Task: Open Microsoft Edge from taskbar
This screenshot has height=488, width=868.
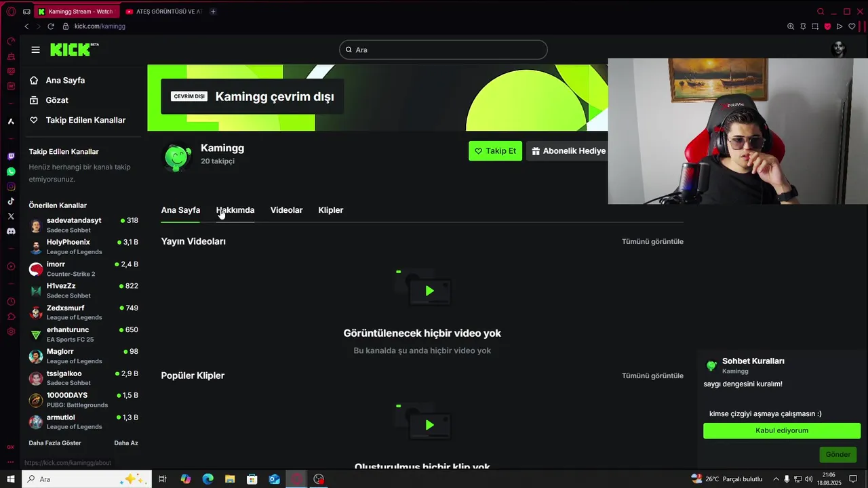Action: click(208, 479)
